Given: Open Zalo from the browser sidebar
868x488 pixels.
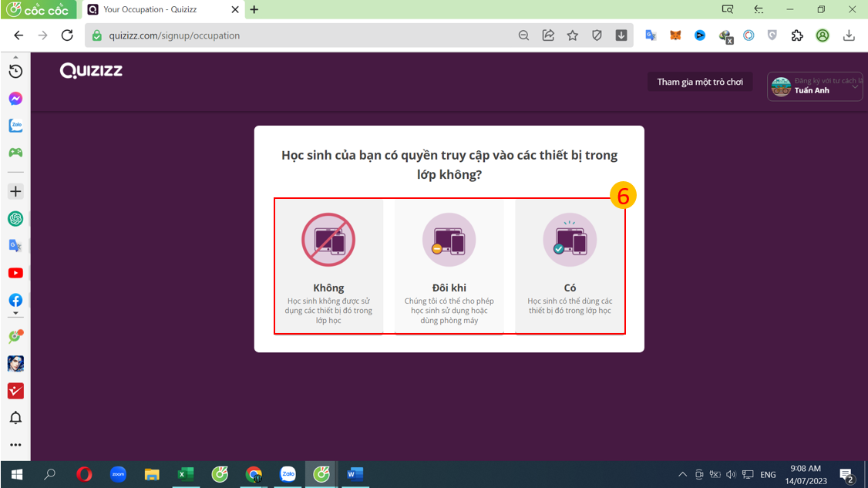Looking at the screenshot, I should point(15,126).
